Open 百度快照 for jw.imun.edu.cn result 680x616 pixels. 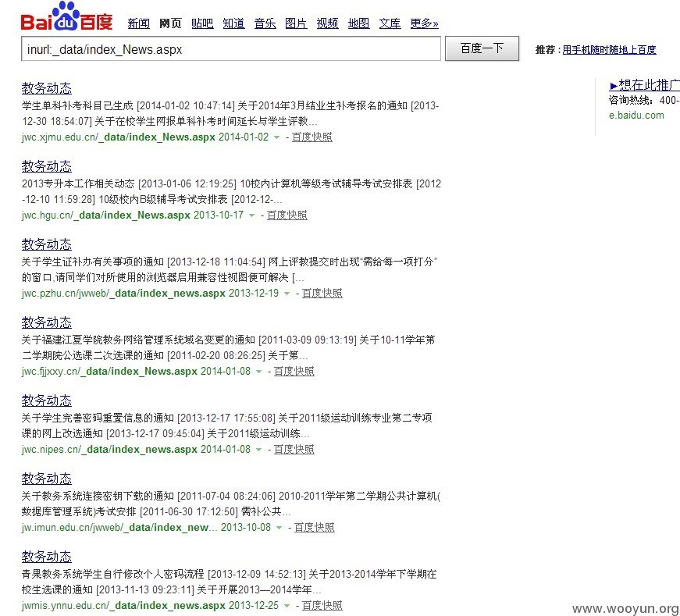click(x=314, y=528)
